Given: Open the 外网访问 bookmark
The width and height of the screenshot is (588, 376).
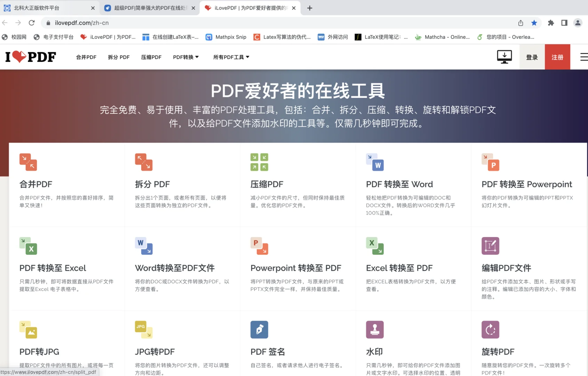Looking at the screenshot, I should 333,37.
